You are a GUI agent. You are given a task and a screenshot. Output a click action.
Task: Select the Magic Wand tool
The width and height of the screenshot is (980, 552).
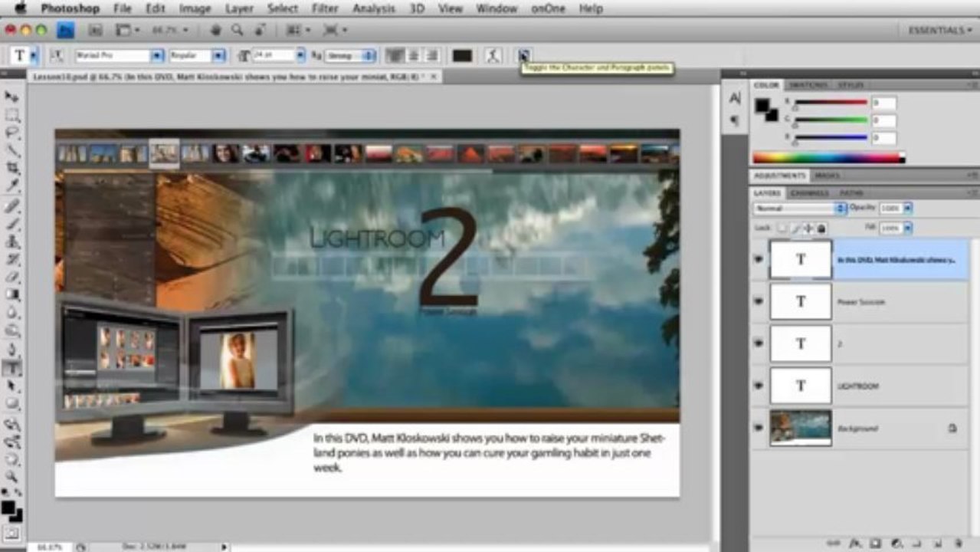(12, 151)
